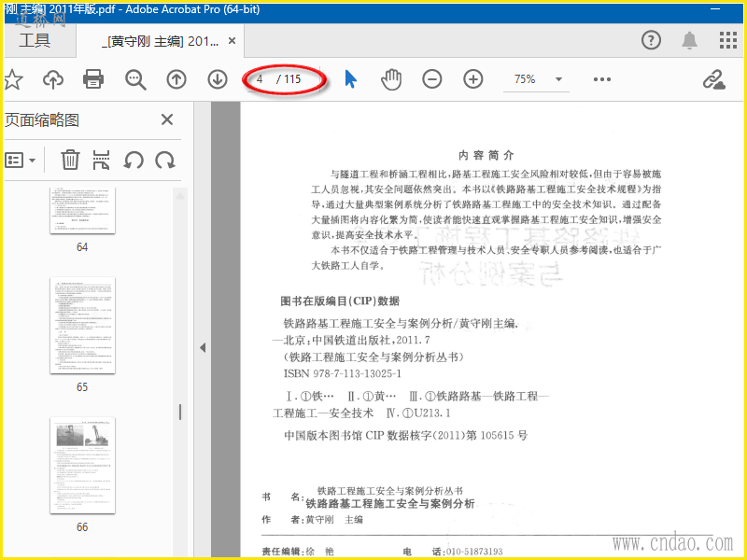Select page 64 thumbnail
This screenshot has height=560, width=747.
point(82,211)
